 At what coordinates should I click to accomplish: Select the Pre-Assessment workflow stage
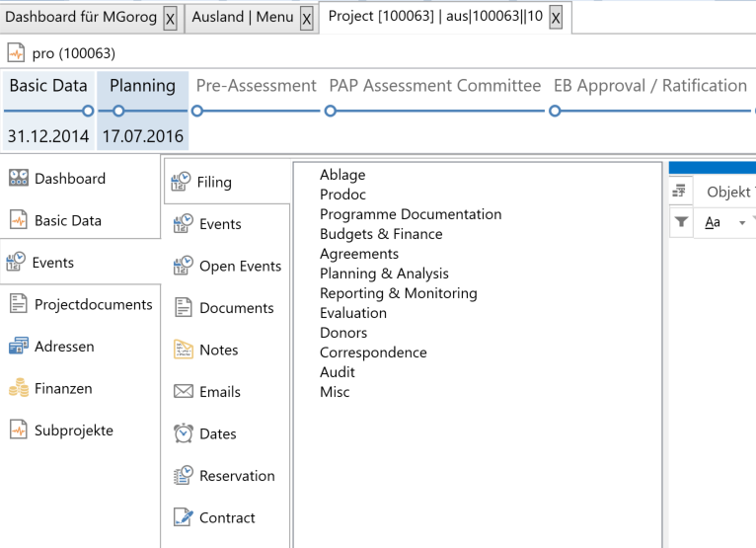[257, 86]
